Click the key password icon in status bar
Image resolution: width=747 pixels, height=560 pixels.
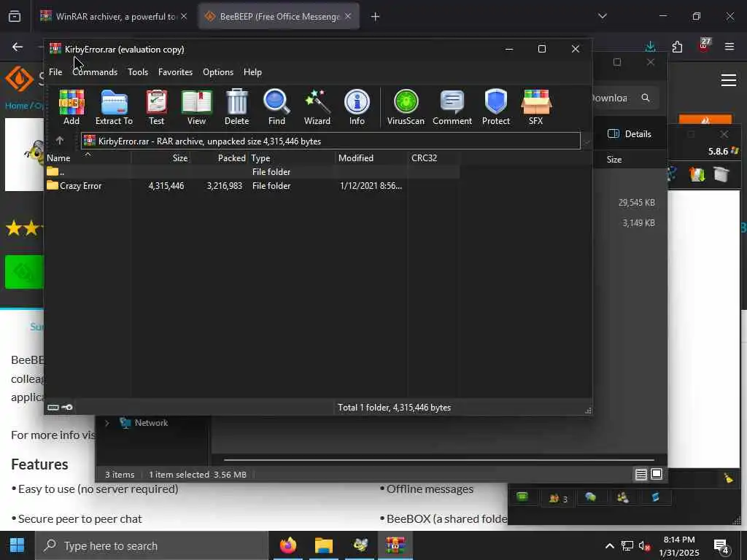coord(67,407)
